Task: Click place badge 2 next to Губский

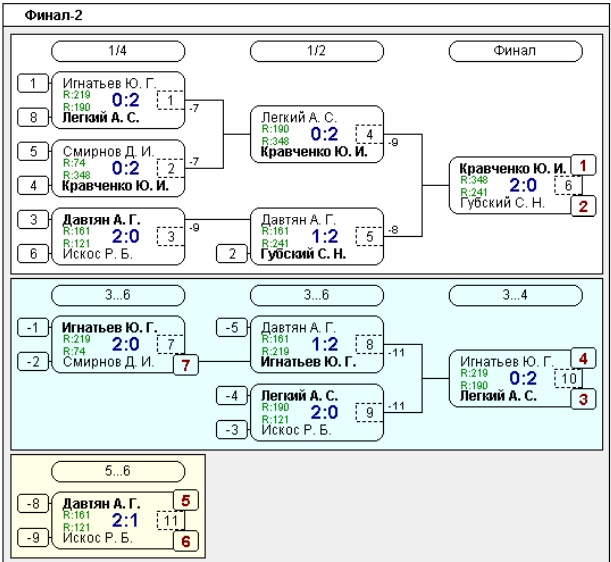Action: (x=583, y=206)
